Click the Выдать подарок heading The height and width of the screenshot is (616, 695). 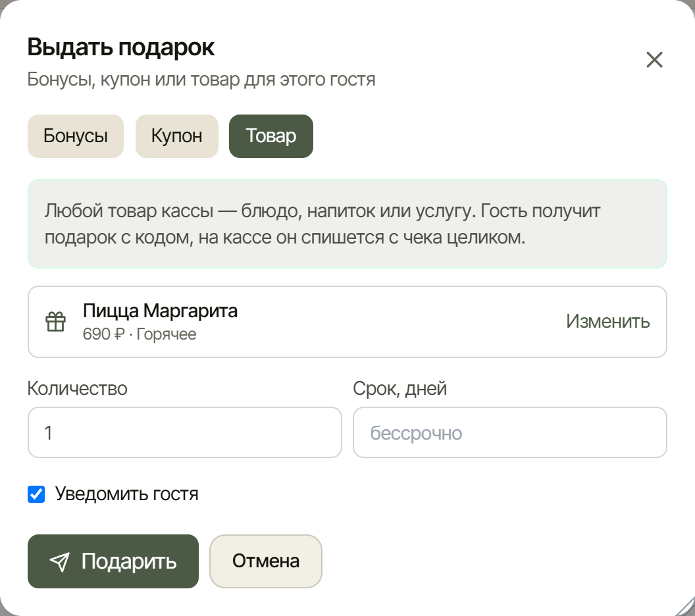tap(120, 47)
